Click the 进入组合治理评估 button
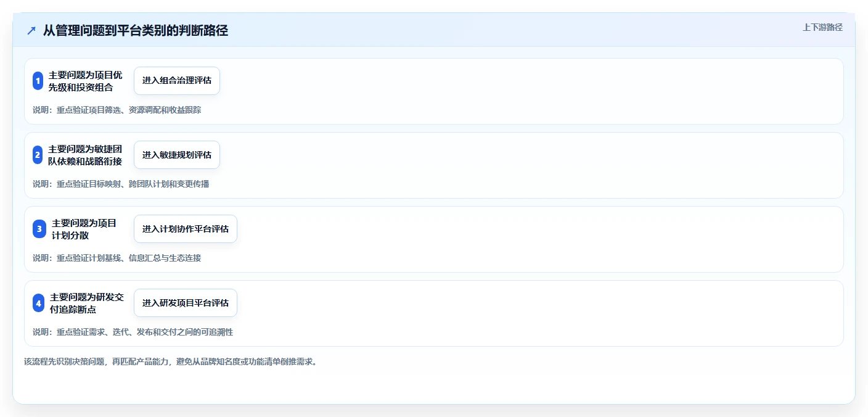Screen dimensions: 868x417 point(177,81)
